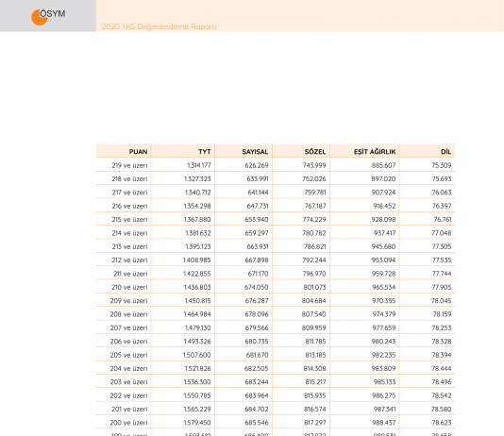Select the 200 ve üzeri row label
This screenshot has width=504, height=436.
pos(129,423)
